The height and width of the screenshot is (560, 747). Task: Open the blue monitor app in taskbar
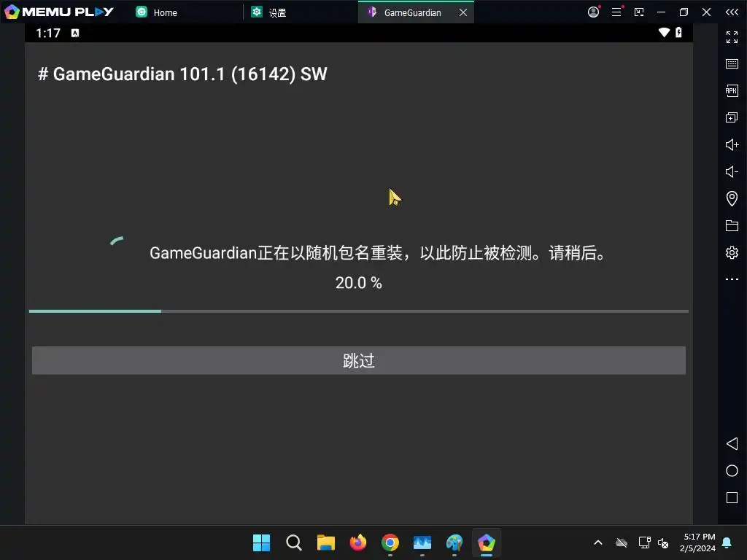click(x=422, y=542)
